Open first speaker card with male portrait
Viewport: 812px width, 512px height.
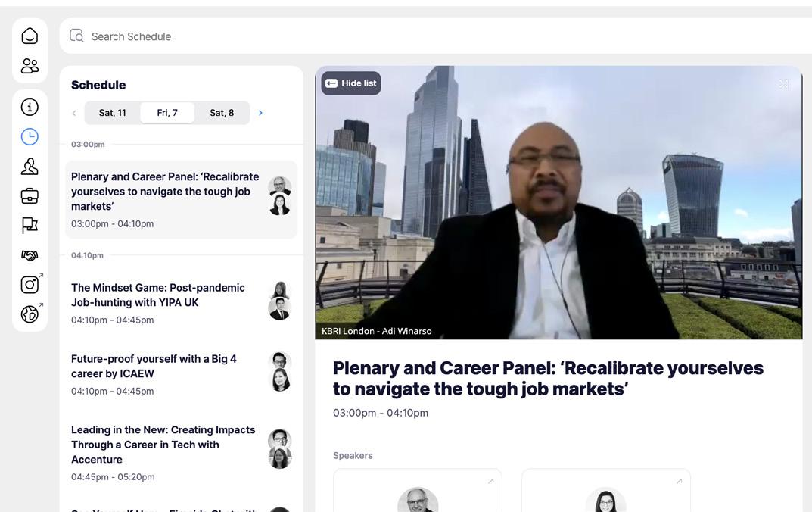418,491
